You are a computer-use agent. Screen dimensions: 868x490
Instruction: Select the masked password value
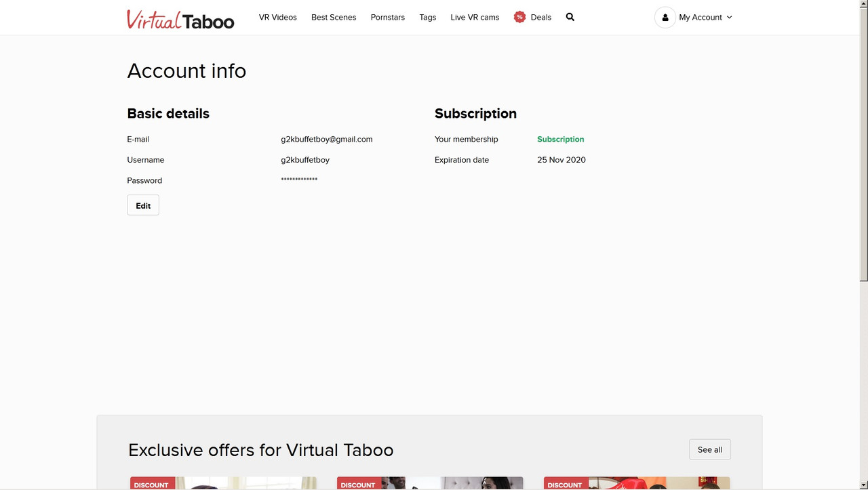(299, 180)
